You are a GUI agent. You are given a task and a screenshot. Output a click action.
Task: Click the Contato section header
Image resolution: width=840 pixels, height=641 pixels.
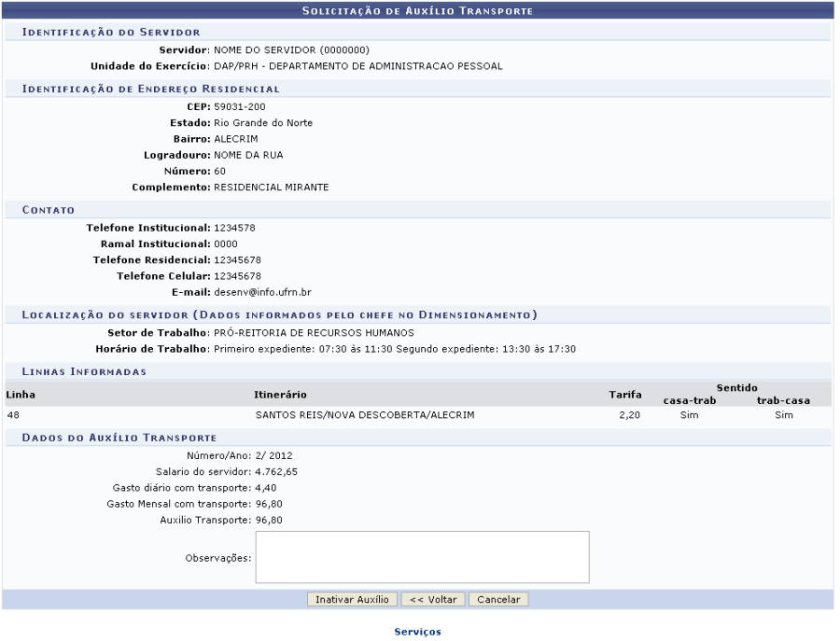pyautogui.click(x=49, y=210)
